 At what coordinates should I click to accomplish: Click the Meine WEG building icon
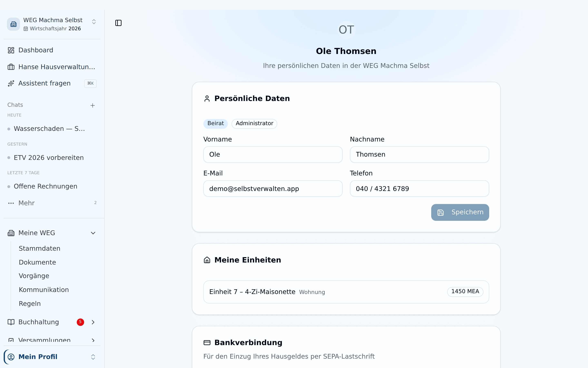point(11,233)
